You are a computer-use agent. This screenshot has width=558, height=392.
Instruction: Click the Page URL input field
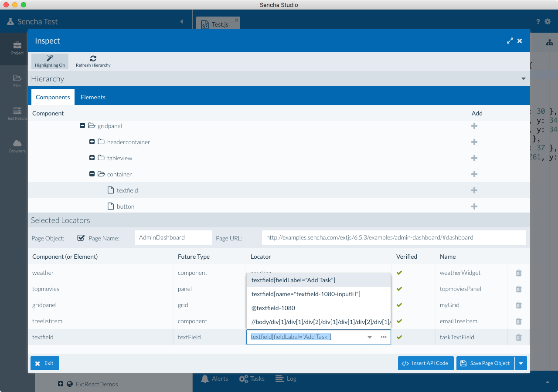[394, 238]
